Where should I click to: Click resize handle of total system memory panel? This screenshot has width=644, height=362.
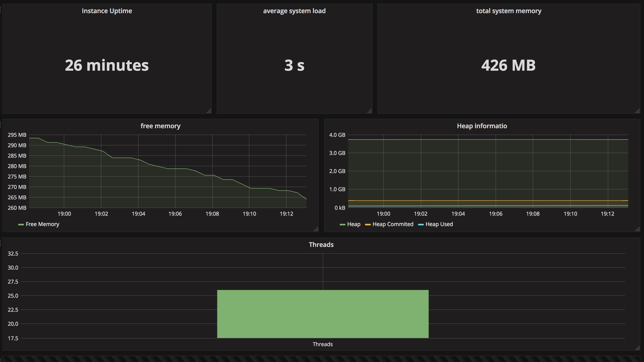click(637, 111)
